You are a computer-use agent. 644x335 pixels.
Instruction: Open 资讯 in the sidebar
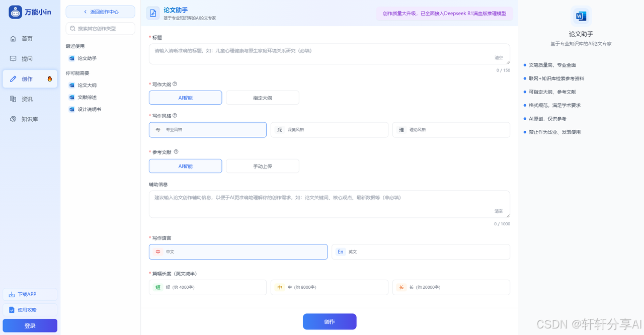30,99
